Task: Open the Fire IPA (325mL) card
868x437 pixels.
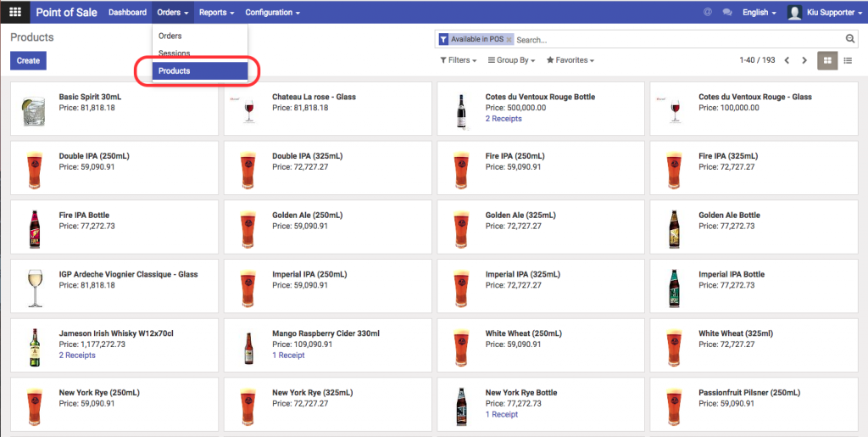Action: (x=754, y=168)
